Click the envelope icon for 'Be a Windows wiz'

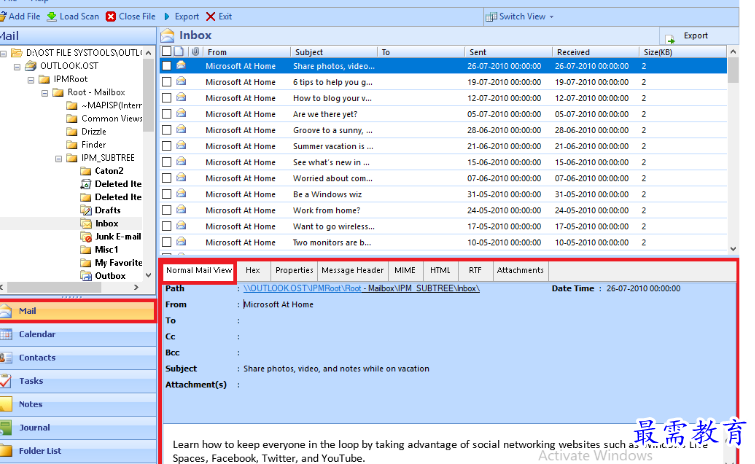[181, 193]
